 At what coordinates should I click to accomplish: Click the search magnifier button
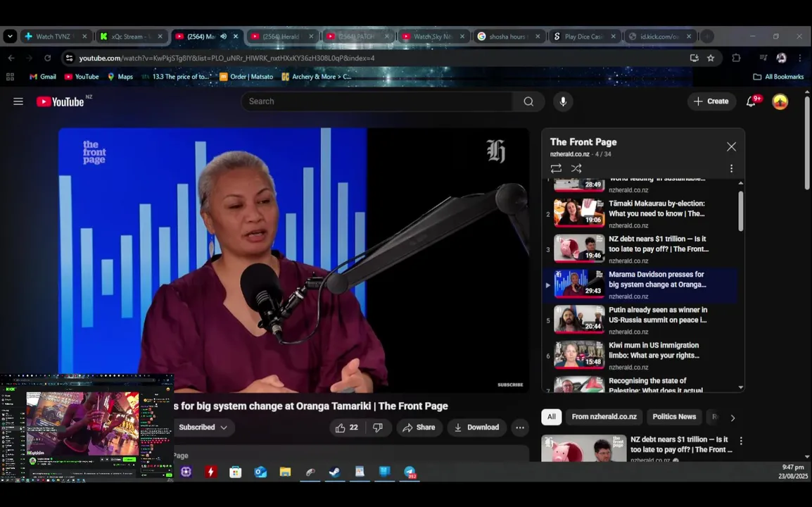point(528,101)
